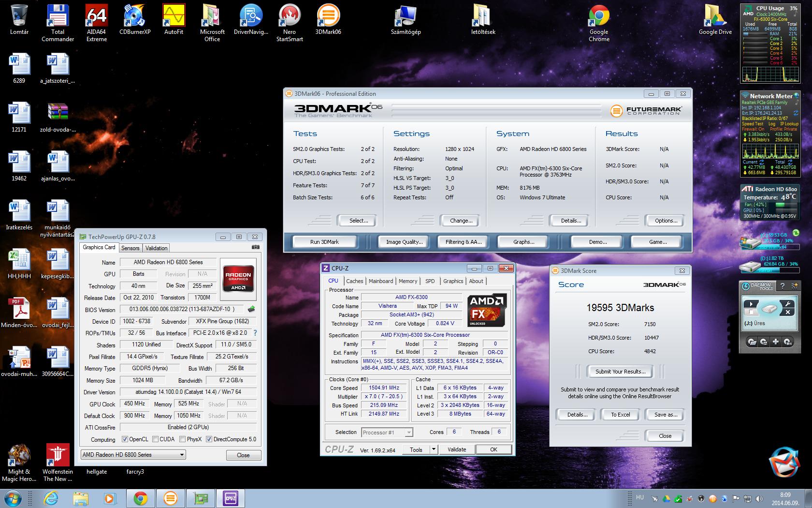Open the Memory tab in CPU-Z
The image size is (812, 508).
click(x=408, y=281)
